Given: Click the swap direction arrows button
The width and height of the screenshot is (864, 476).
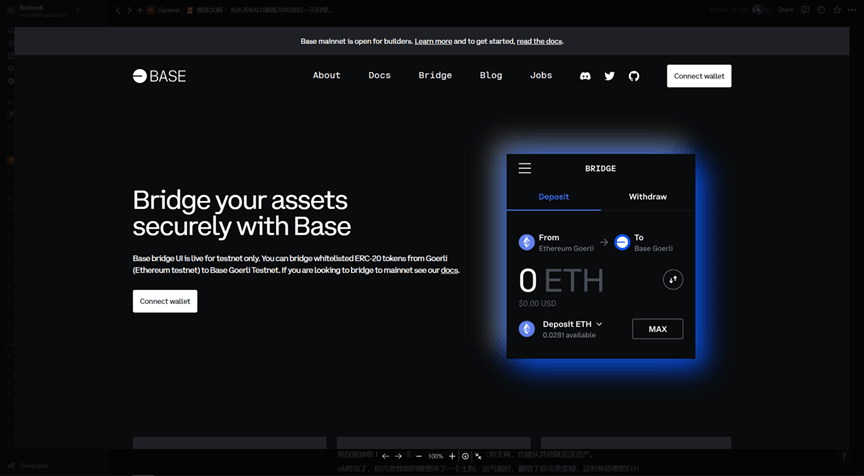Looking at the screenshot, I should click(x=673, y=280).
